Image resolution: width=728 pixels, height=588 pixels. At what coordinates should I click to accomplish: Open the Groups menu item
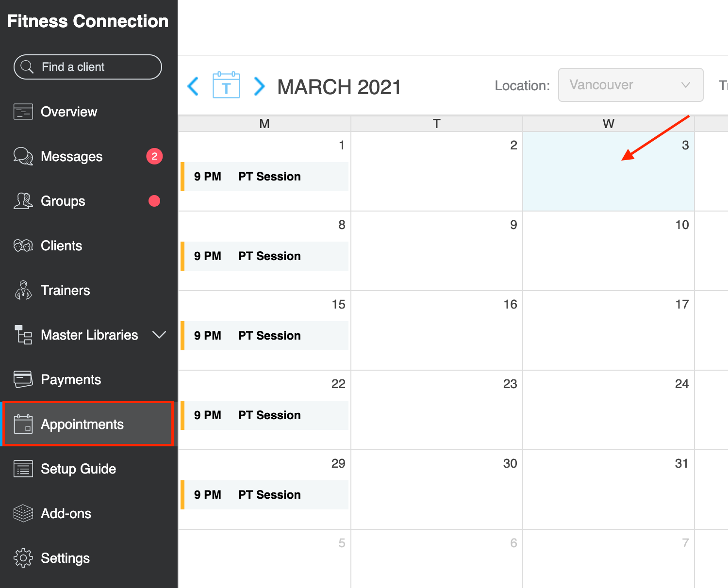89,201
